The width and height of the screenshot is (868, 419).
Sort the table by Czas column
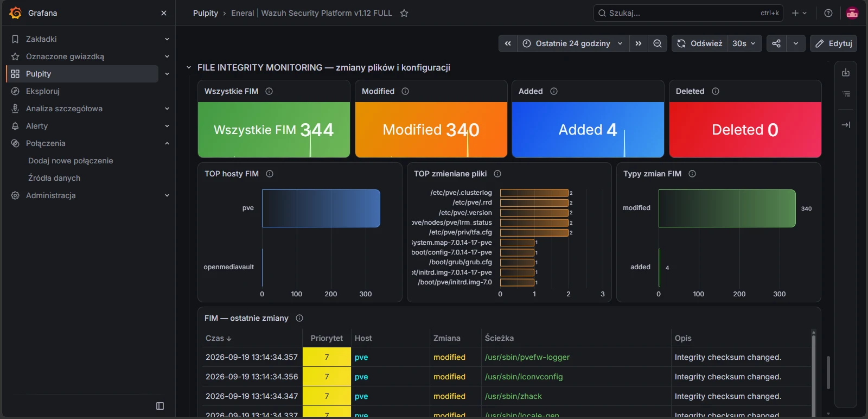click(x=219, y=338)
